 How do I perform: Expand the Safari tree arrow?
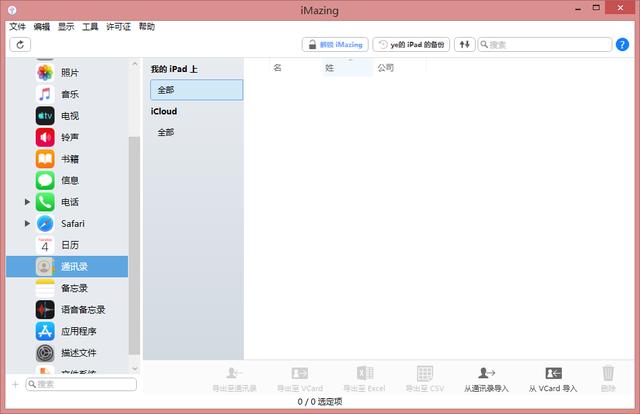click(27, 224)
